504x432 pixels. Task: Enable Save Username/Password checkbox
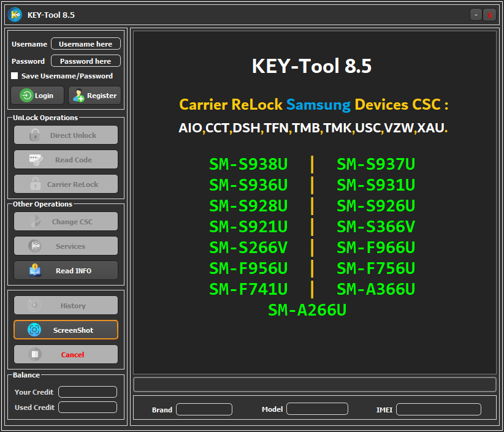point(15,76)
